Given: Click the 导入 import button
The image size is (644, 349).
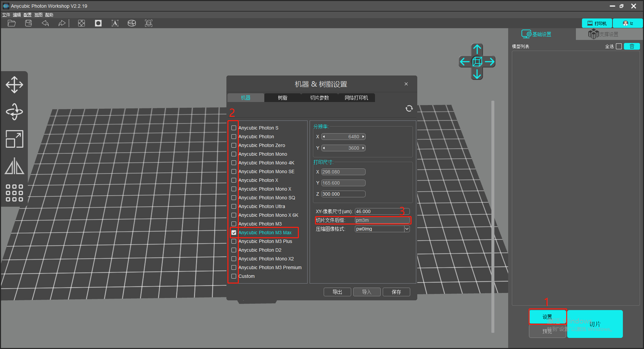Looking at the screenshot, I should (x=367, y=292).
